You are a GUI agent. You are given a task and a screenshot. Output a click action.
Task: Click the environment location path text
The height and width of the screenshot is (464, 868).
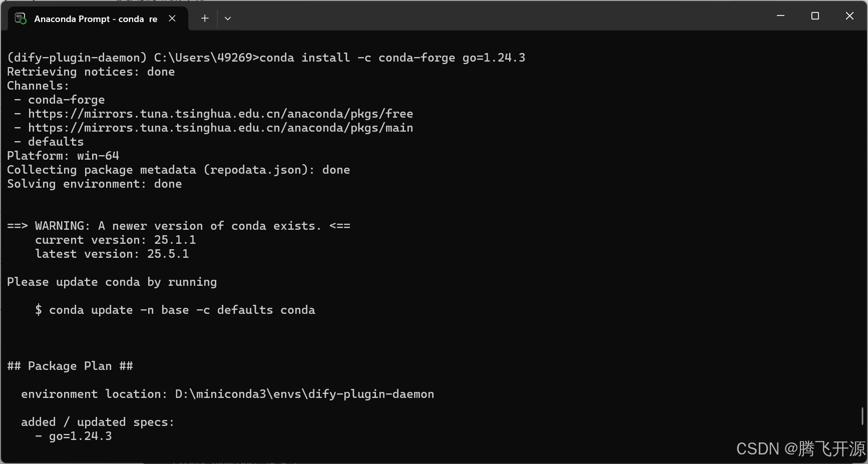tap(228, 394)
